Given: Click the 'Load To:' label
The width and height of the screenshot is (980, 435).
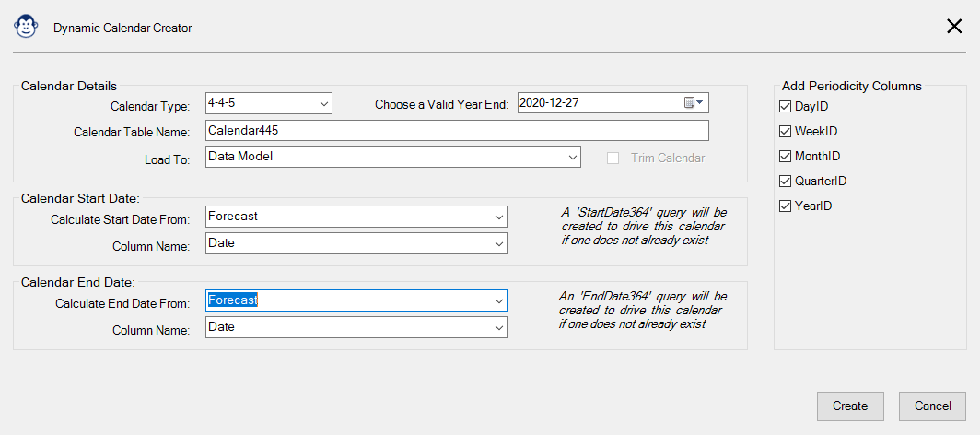Looking at the screenshot, I should coord(167,160).
